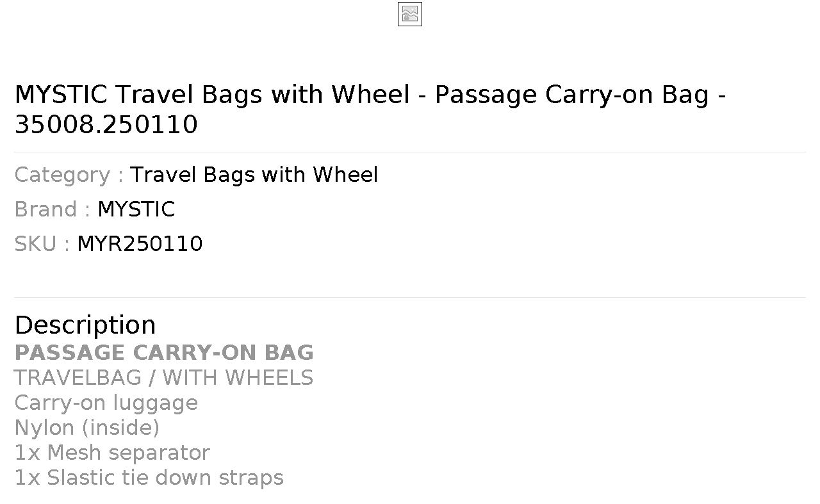
Task: Click the divider line above Description
Action: coord(410,297)
